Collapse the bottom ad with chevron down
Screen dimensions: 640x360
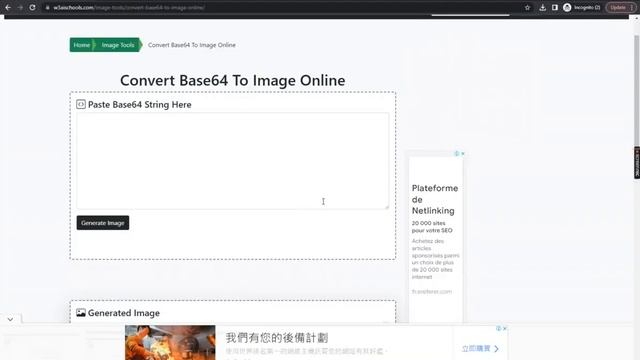tap(11, 319)
